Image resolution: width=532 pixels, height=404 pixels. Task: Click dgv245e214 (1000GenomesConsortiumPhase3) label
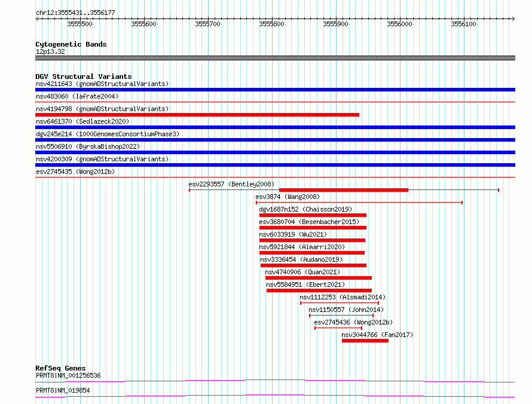(108, 134)
